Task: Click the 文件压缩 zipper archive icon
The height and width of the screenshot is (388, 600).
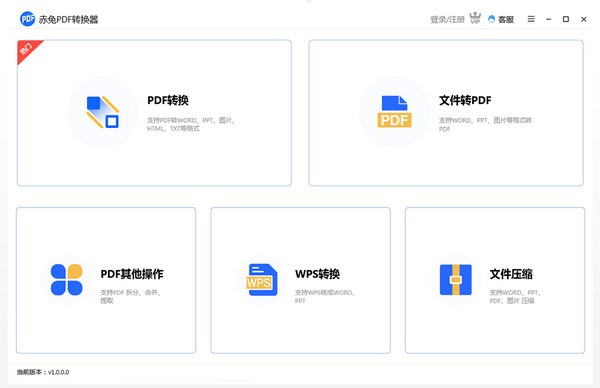Action: [x=455, y=280]
